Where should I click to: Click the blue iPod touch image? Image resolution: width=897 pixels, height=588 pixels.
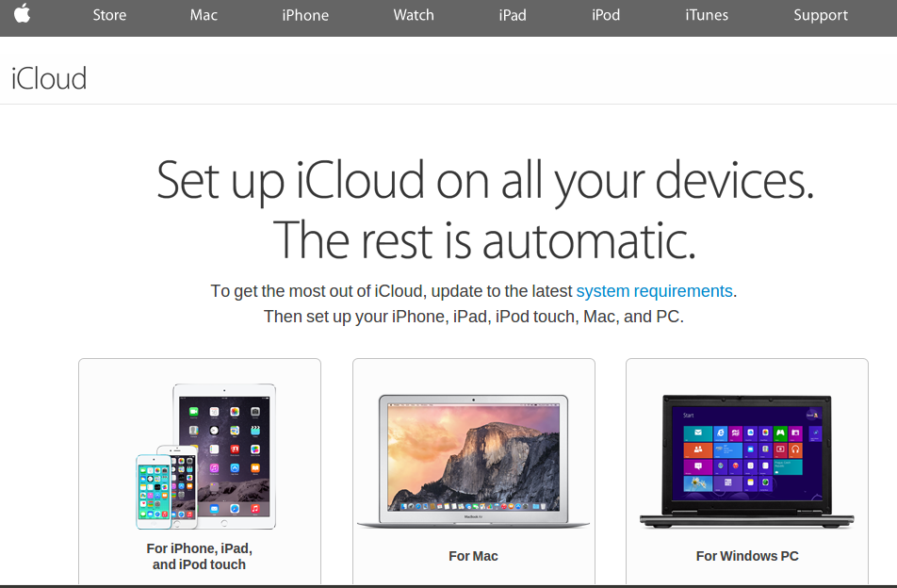[154, 492]
